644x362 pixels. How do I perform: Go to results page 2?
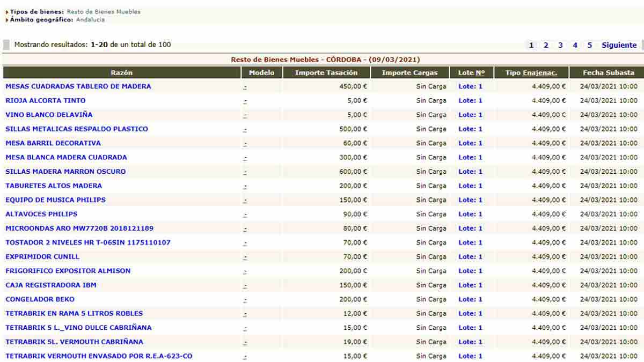tap(546, 45)
